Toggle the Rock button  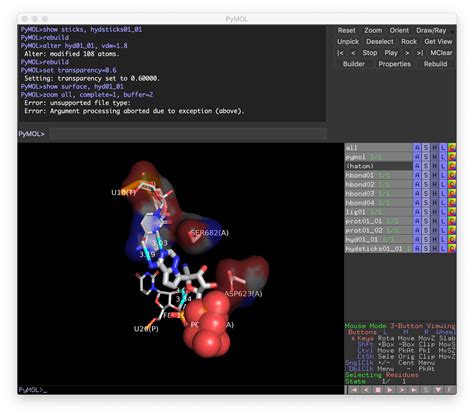tap(409, 42)
